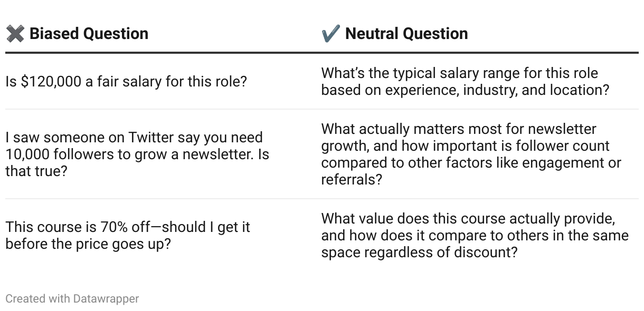Screen dimensions: 644x311
Task: Click the "before the price goes up" text
Action: pyautogui.click(x=88, y=245)
